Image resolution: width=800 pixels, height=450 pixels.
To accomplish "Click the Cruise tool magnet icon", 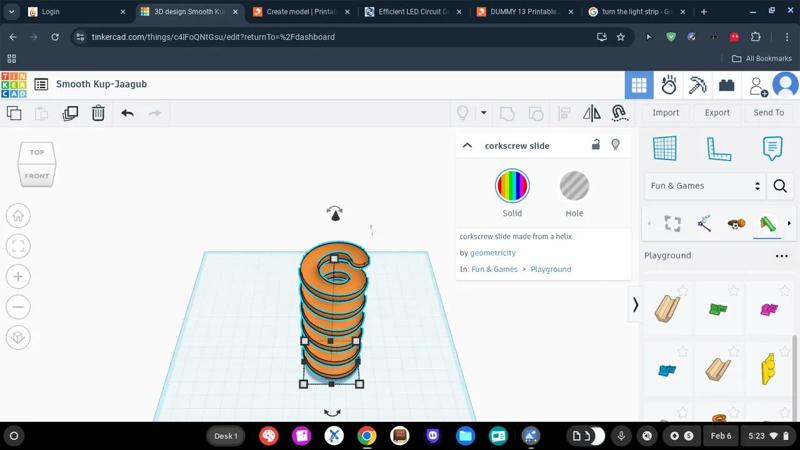I will (619, 113).
